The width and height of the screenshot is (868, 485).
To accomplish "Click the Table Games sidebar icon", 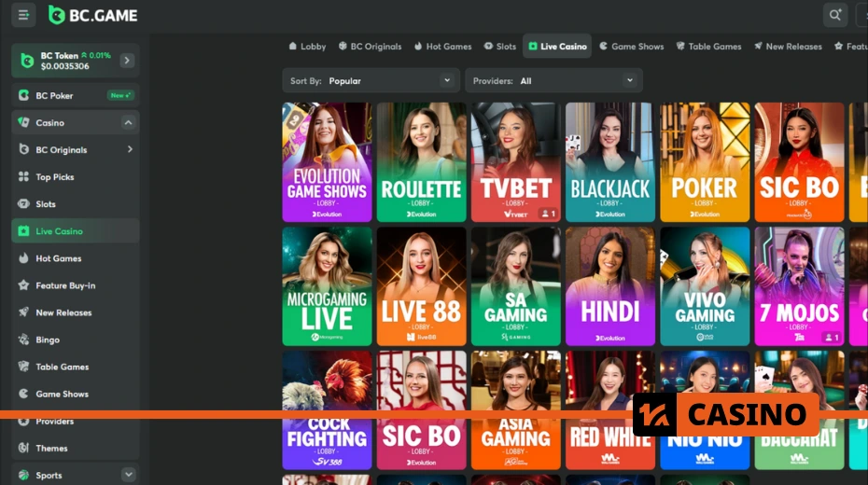I will point(24,367).
